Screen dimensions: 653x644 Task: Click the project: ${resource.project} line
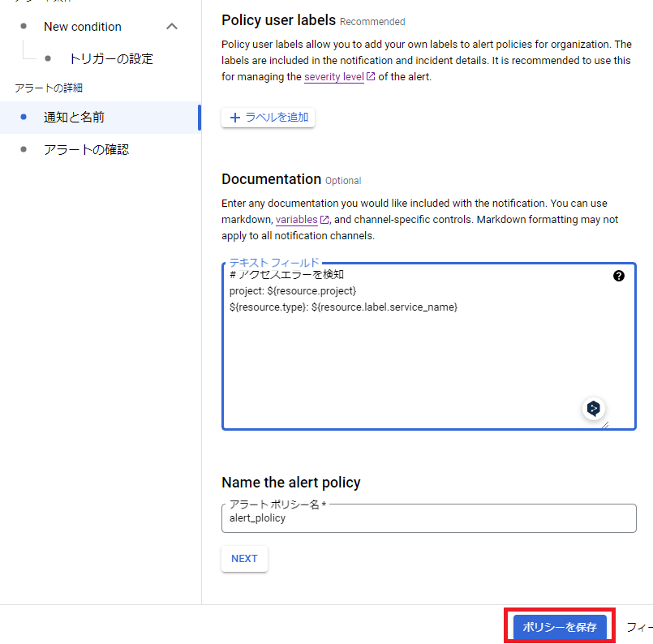pyautogui.click(x=293, y=291)
